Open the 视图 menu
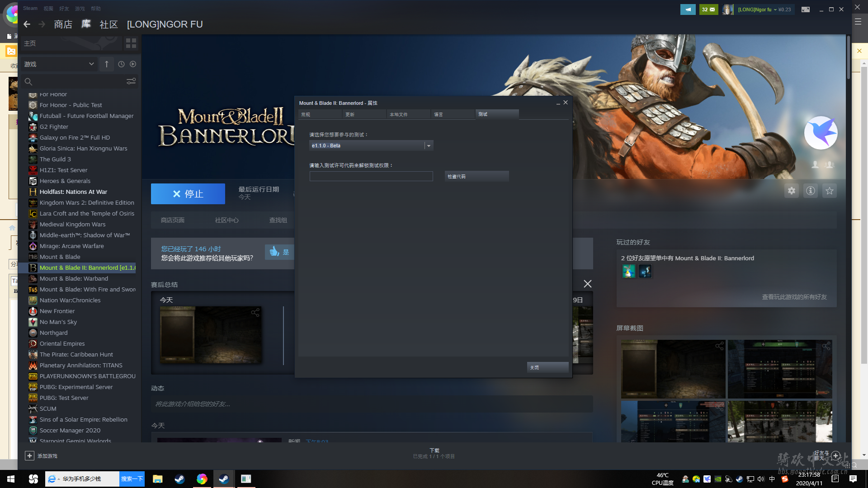The height and width of the screenshot is (488, 868). pyautogui.click(x=48, y=9)
